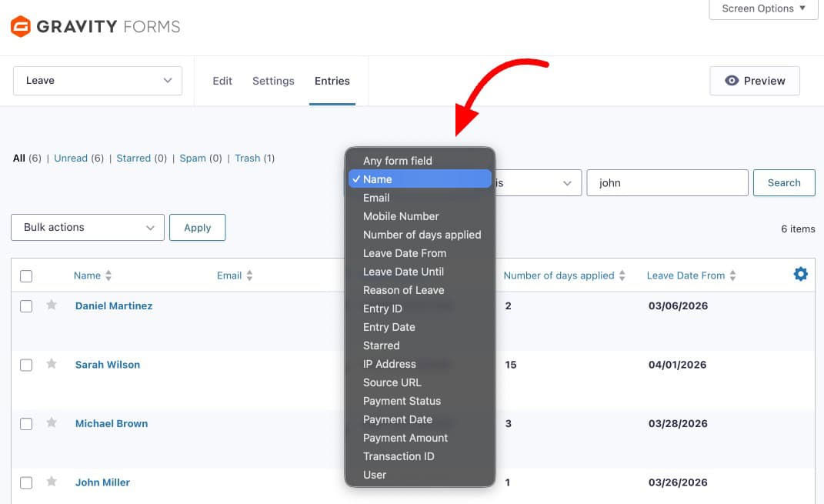This screenshot has height=504, width=824.
Task: View Spam entries
Action: (192, 159)
